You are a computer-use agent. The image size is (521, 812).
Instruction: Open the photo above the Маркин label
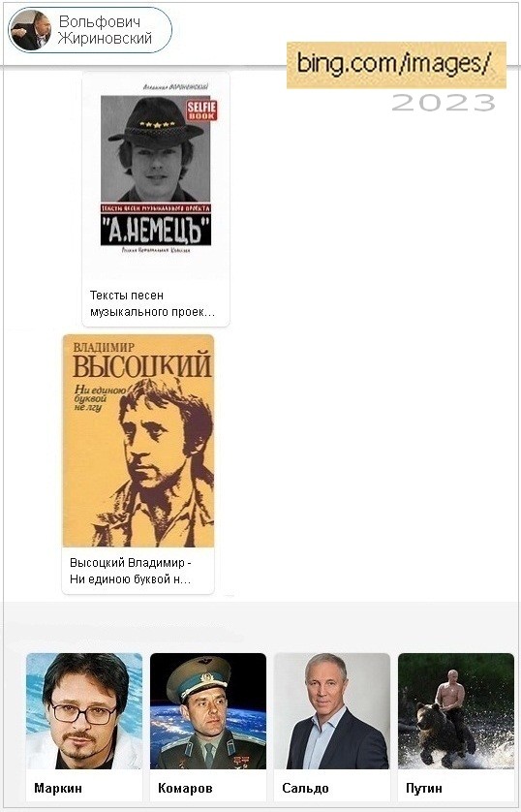[x=84, y=711]
